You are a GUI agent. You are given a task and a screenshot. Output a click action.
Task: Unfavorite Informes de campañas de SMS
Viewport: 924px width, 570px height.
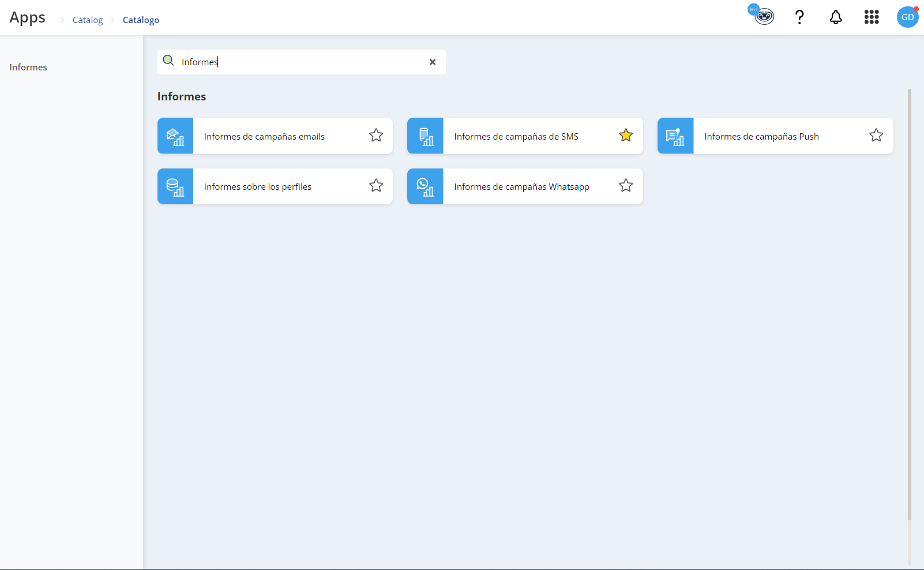[x=626, y=136]
